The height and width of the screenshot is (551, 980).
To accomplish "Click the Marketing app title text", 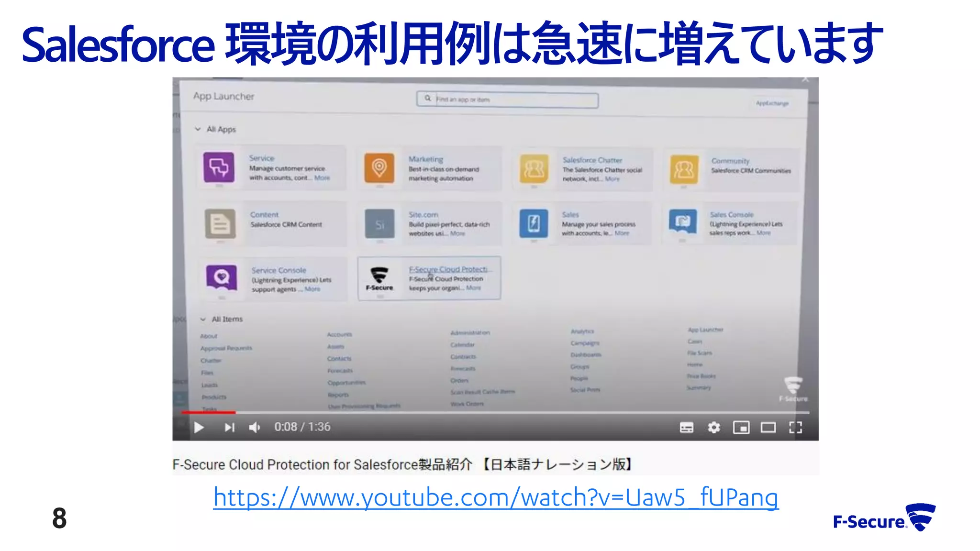I will [425, 159].
